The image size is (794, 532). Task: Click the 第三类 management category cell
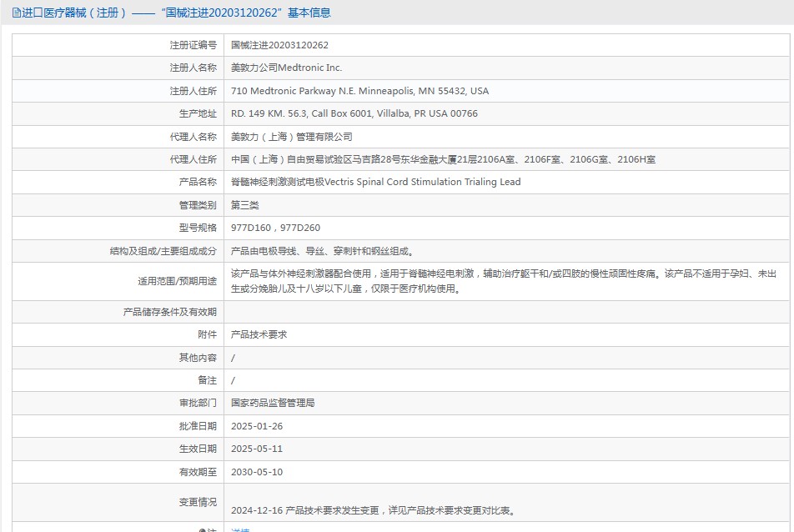pyautogui.click(x=245, y=204)
